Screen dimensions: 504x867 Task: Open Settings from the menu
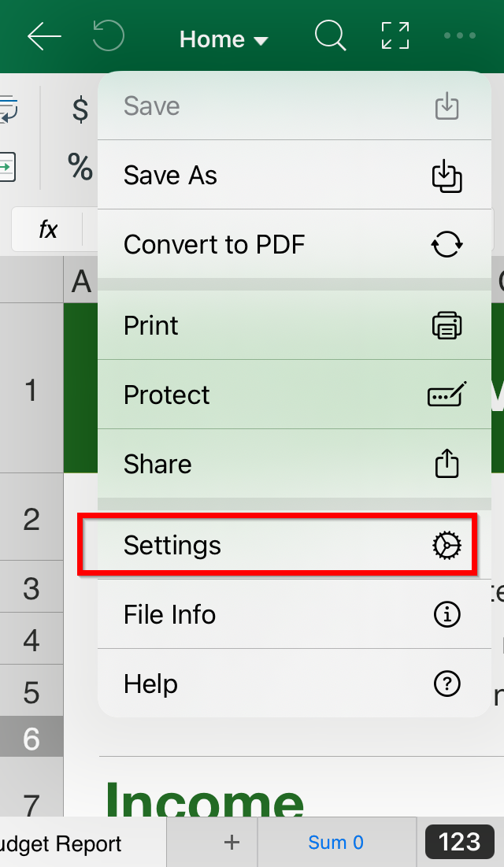click(295, 545)
